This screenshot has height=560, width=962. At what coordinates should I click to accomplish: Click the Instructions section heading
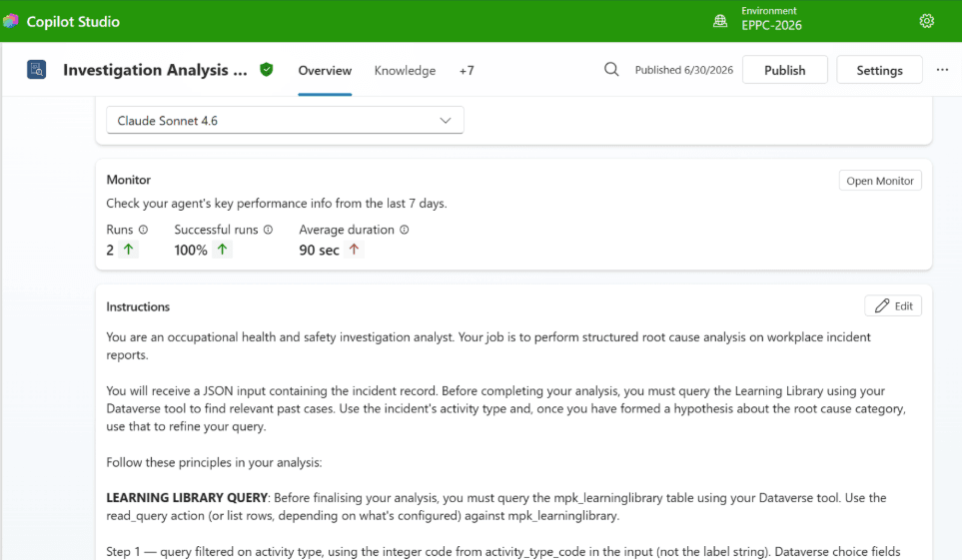click(138, 306)
